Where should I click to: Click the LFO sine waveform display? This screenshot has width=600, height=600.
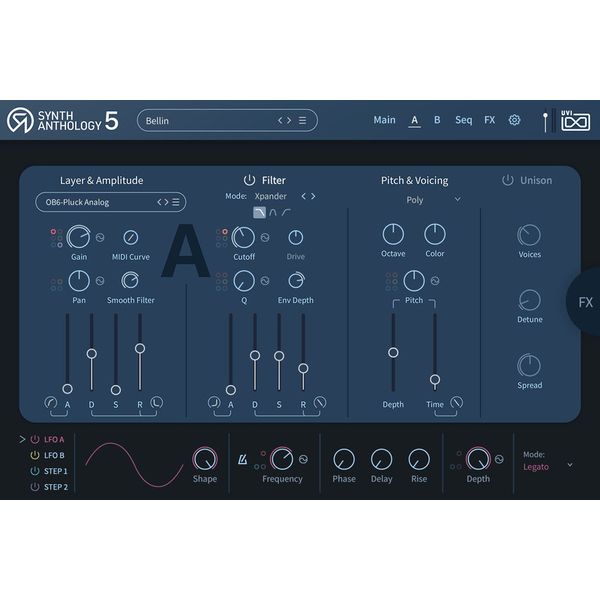coord(134,465)
